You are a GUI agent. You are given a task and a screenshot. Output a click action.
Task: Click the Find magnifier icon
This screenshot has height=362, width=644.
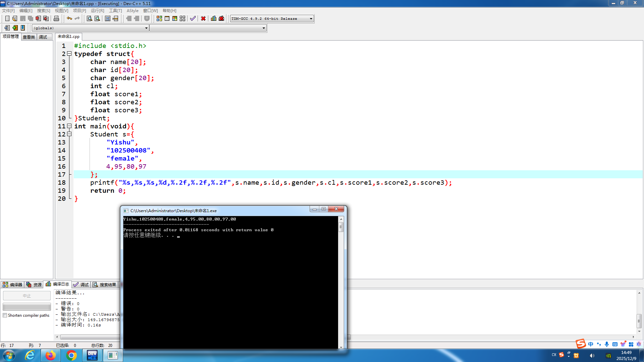89,18
